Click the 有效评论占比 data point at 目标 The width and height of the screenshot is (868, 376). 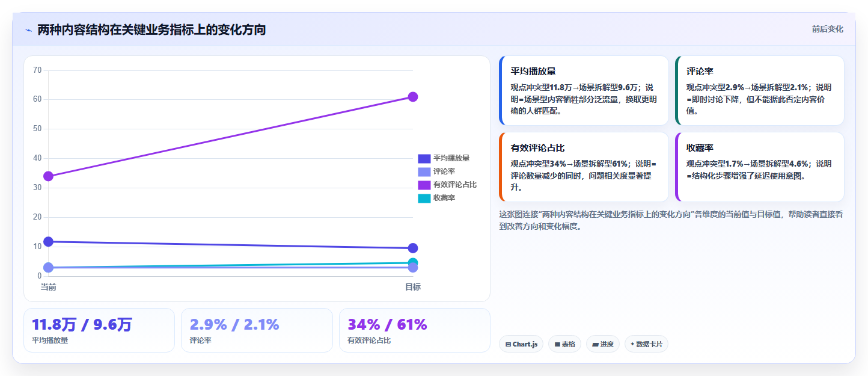pos(413,97)
